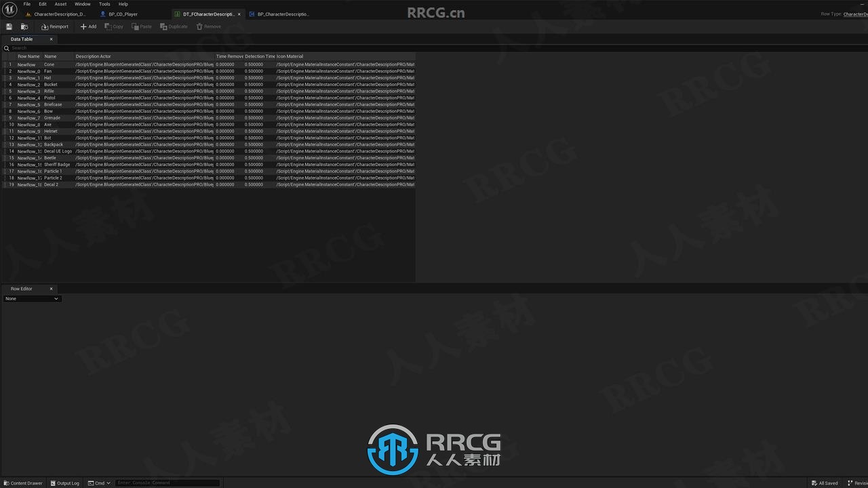
Task: Select the Beetle row
Action: coord(209,158)
